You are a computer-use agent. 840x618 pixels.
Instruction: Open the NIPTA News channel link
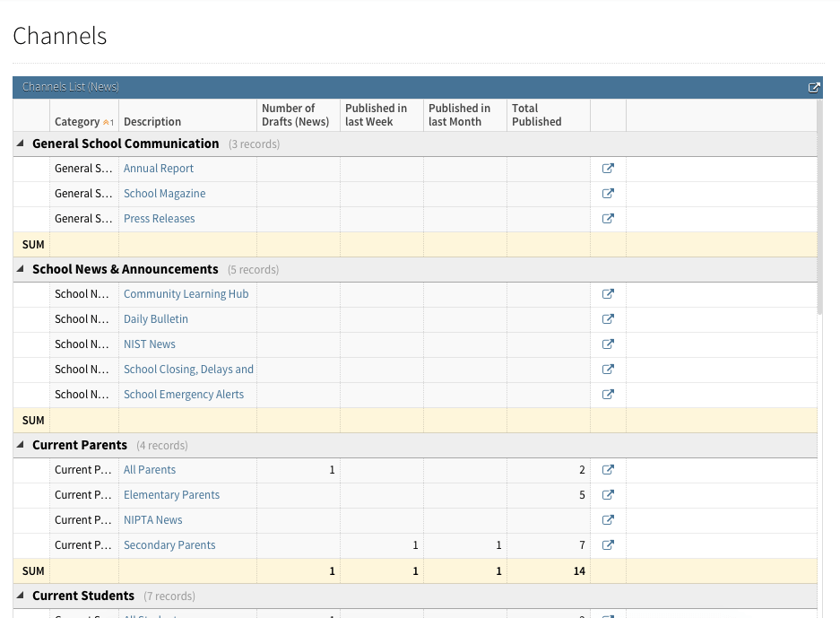[152, 520]
